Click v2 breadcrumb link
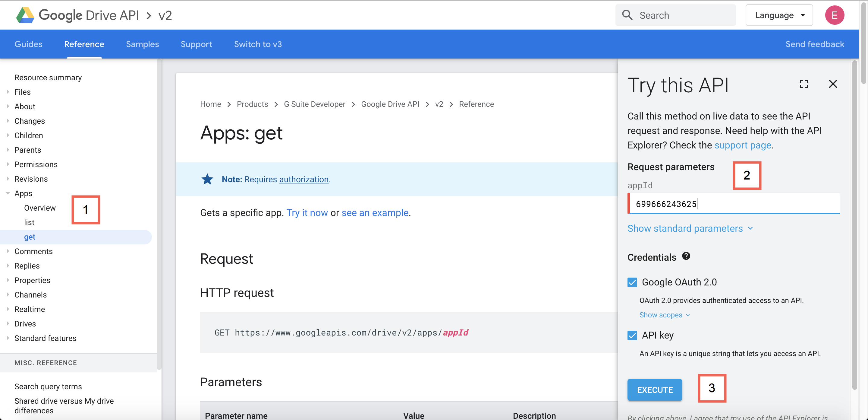 pyautogui.click(x=439, y=104)
